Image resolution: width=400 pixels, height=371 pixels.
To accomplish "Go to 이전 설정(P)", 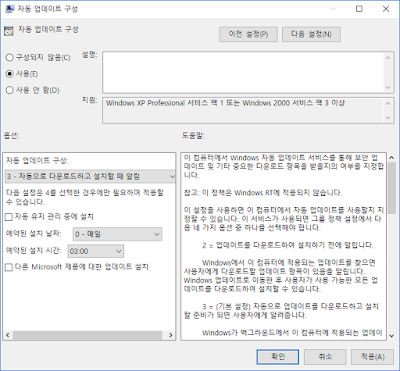I will pyautogui.click(x=248, y=34).
